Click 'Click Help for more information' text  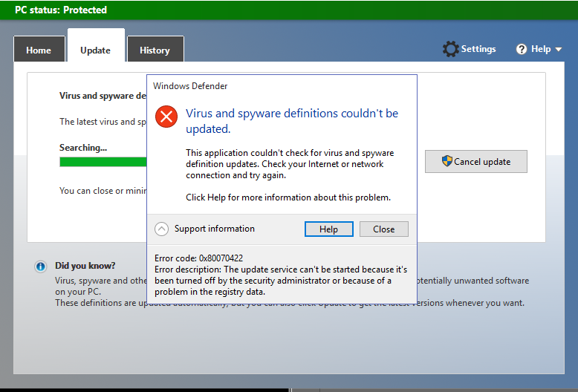(x=288, y=197)
